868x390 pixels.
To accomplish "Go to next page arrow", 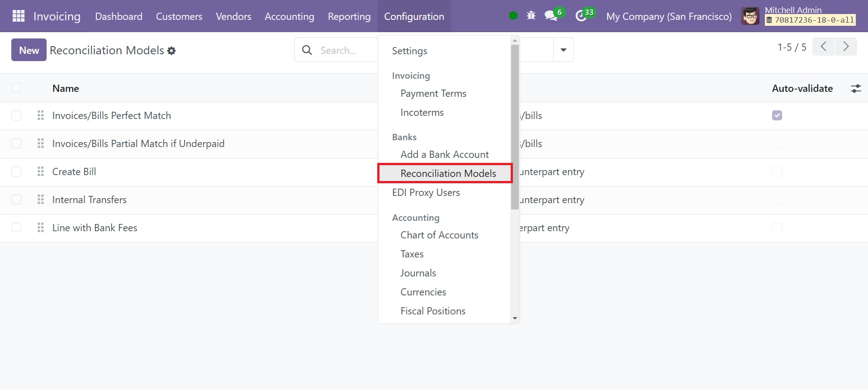I will [846, 47].
